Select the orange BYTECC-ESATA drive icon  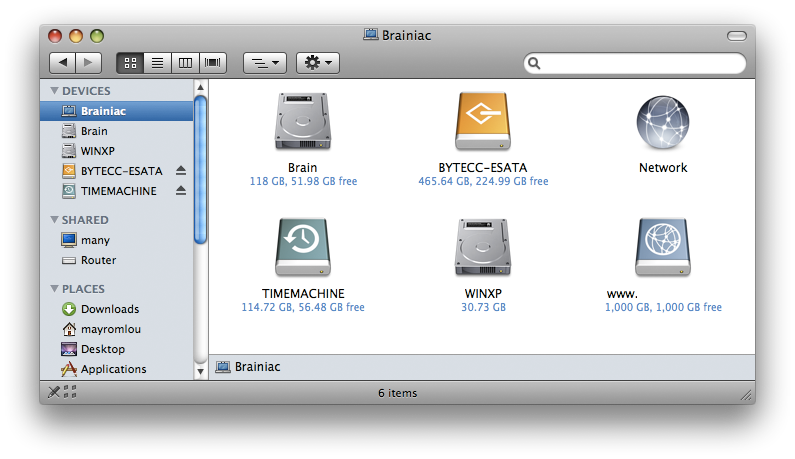483,122
